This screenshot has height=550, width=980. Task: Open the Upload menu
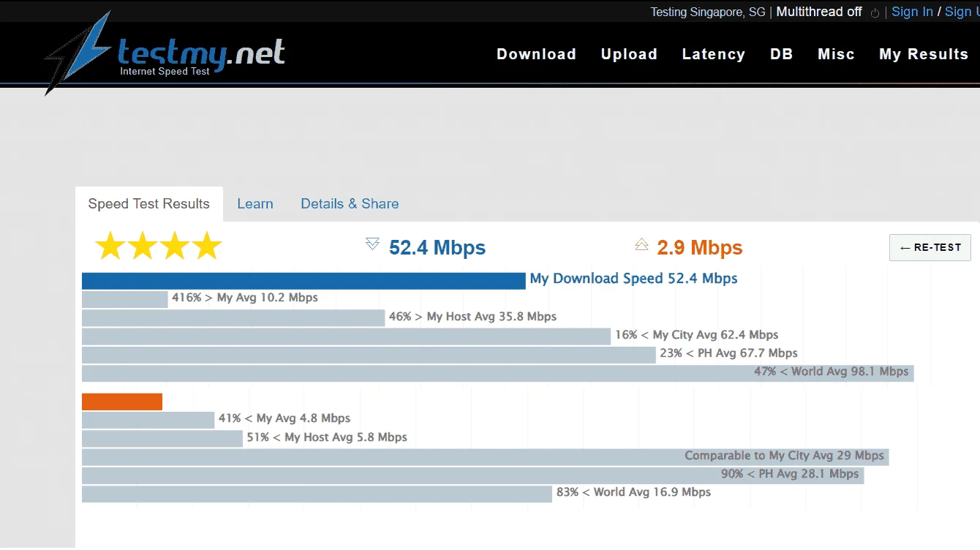click(629, 54)
